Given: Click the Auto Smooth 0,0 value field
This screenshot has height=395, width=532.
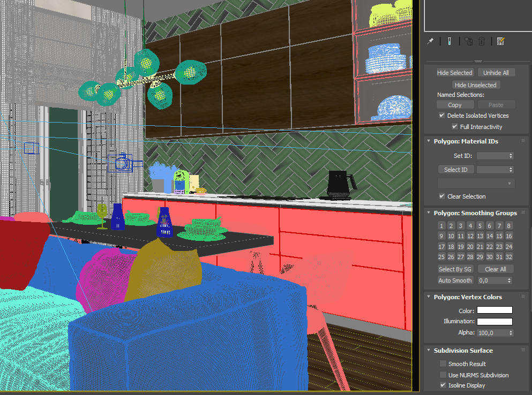Looking at the screenshot, I should coord(492,280).
